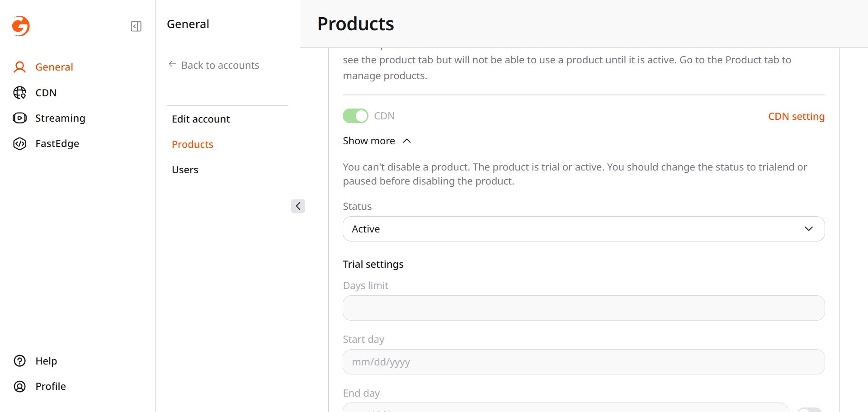Collapse the secondary General panel
868x412 pixels.
pos(298,206)
